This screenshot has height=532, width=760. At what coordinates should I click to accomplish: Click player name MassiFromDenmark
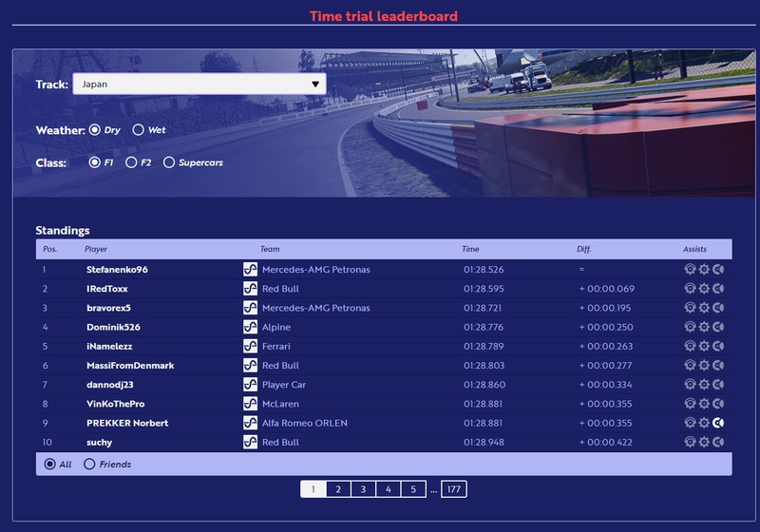(130, 366)
